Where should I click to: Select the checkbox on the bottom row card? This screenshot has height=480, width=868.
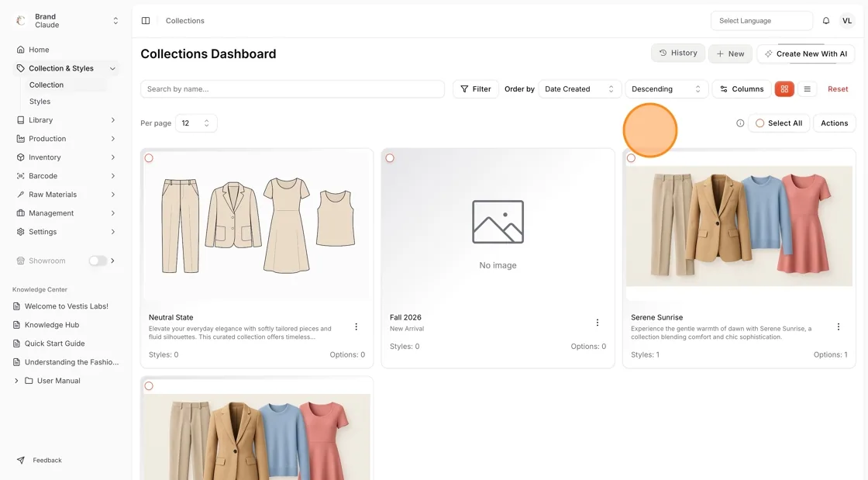pos(149,386)
